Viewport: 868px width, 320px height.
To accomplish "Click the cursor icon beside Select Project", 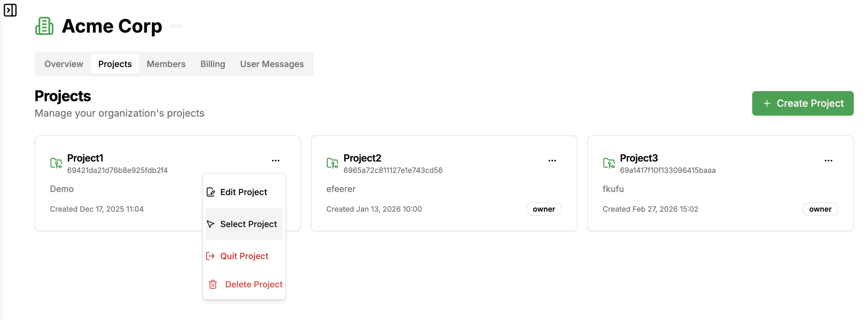I will pos(211,224).
